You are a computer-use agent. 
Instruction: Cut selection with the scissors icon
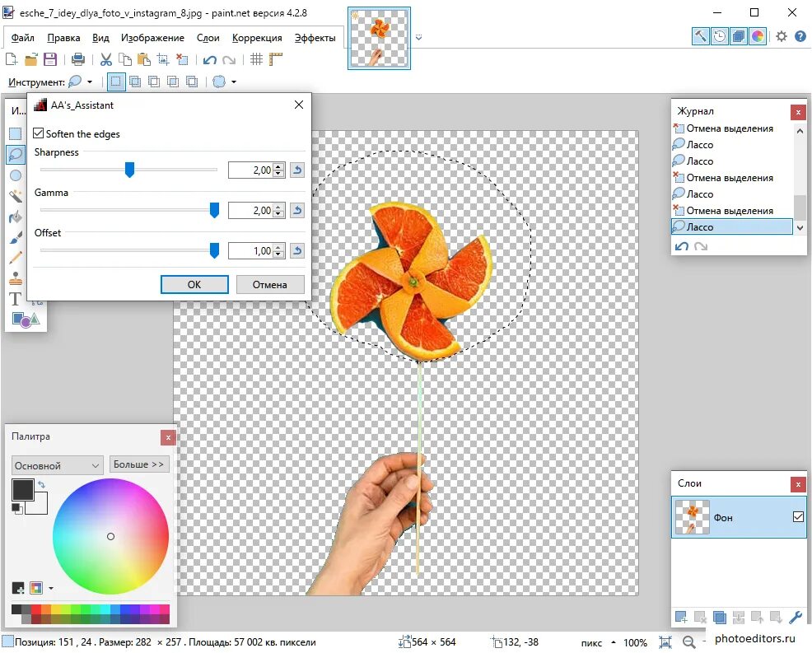106,59
